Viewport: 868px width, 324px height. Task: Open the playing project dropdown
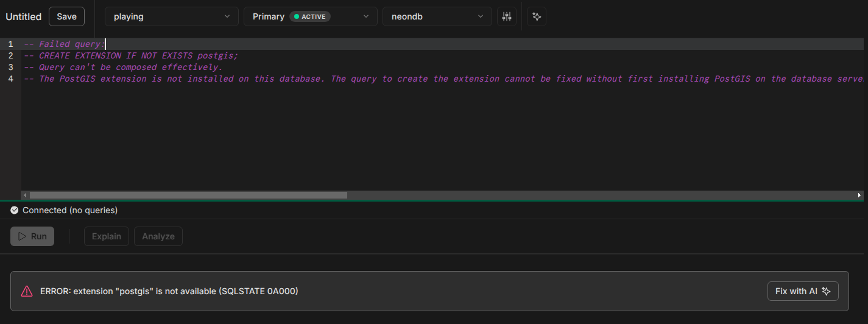click(172, 16)
